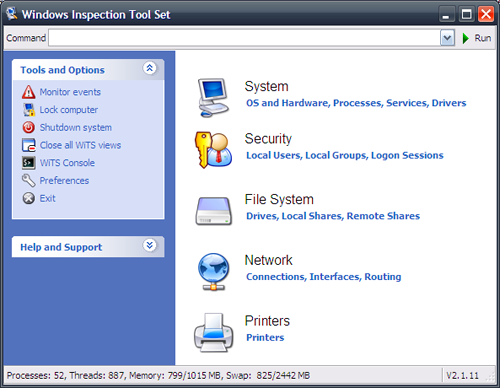Click the green Run arrow icon

466,38
